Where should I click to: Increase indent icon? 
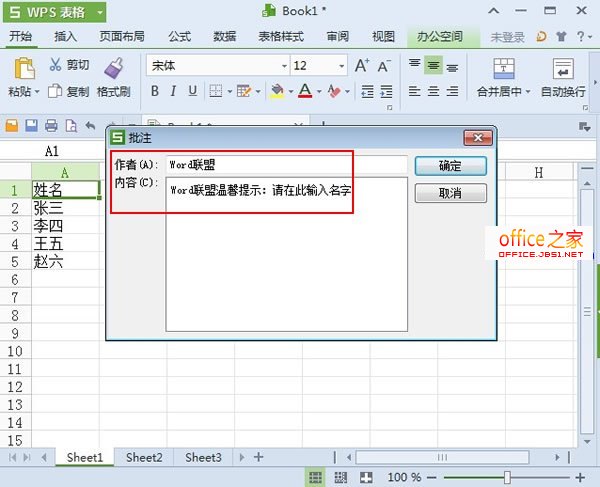(x=386, y=91)
